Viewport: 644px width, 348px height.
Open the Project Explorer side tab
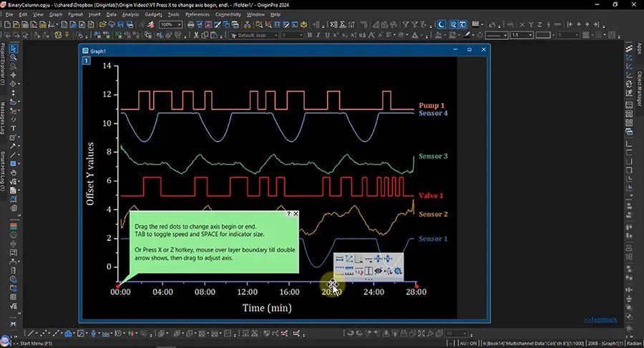click(x=3, y=64)
